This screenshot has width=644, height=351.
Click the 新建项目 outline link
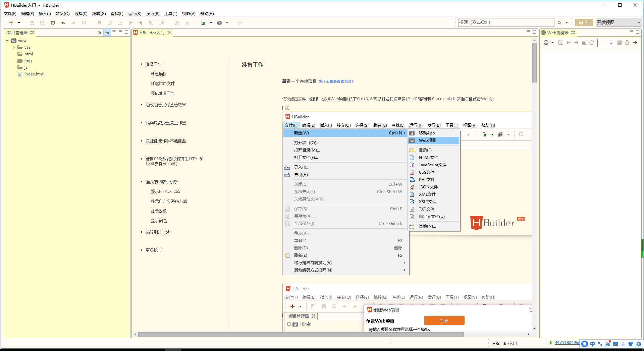coord(159,74)
